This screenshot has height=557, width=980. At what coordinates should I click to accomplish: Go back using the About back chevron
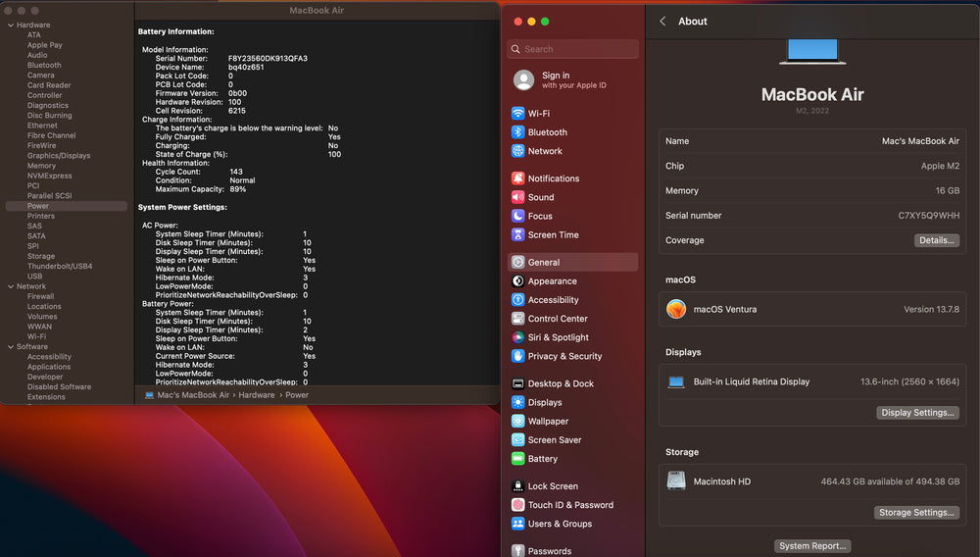point(662,22)
